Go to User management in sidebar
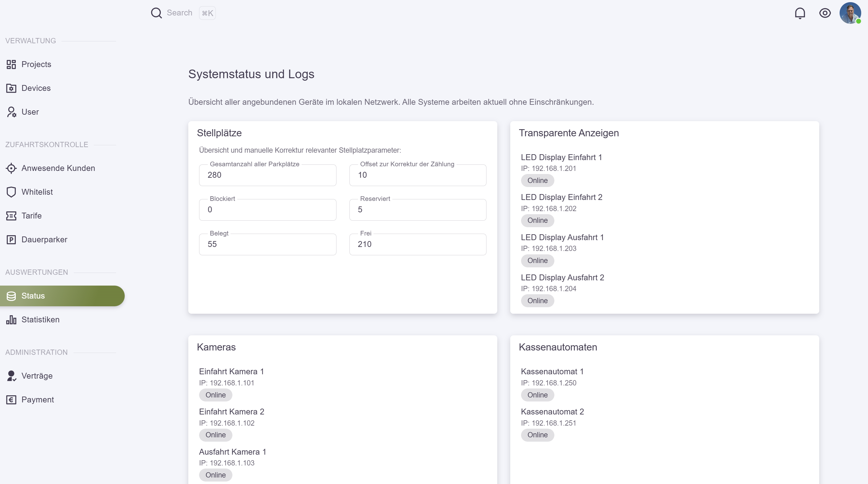 pos(30,112)
